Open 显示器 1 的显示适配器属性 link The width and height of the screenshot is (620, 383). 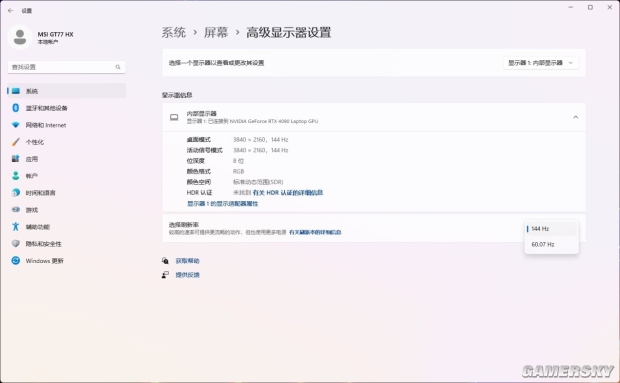coord(222,204)
